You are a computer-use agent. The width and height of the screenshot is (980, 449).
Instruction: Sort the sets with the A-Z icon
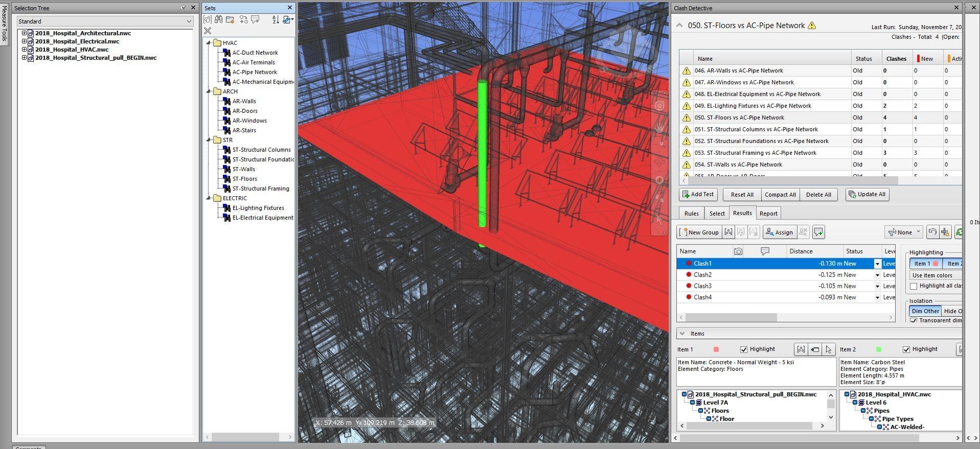point(276,19)
